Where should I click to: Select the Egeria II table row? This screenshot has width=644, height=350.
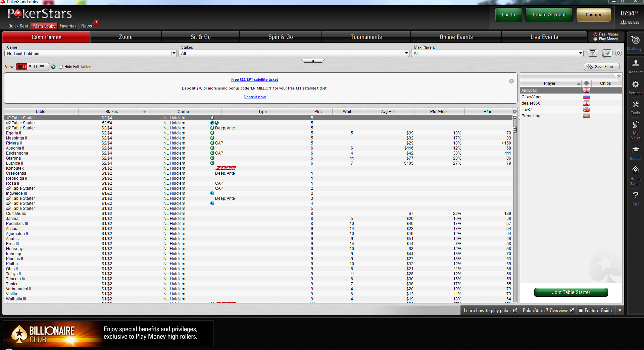click(258, 133)
